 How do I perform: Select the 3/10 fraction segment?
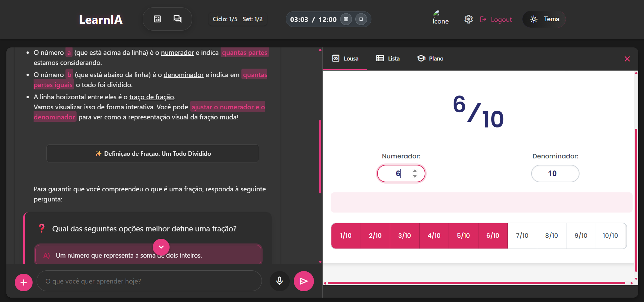tap(404, 236)
